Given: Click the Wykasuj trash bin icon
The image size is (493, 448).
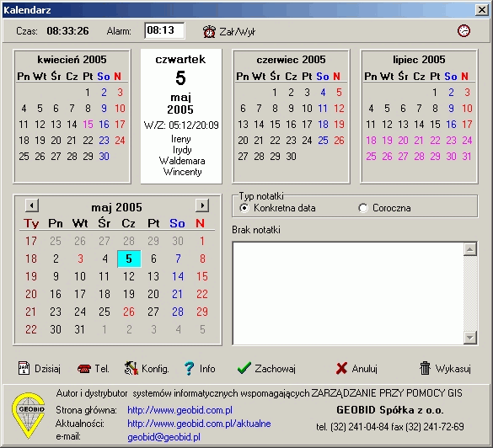Looking at the screenshot, I should [x=425, y=368].
